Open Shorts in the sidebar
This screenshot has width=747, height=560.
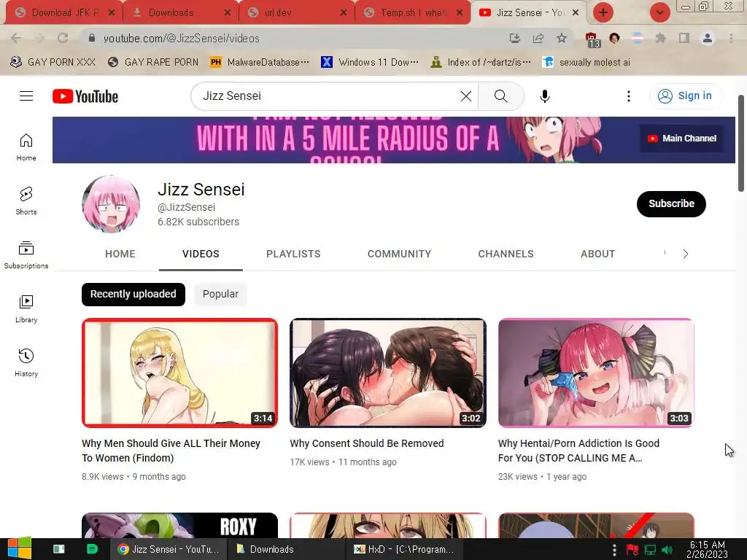click(x=26, y=201)
